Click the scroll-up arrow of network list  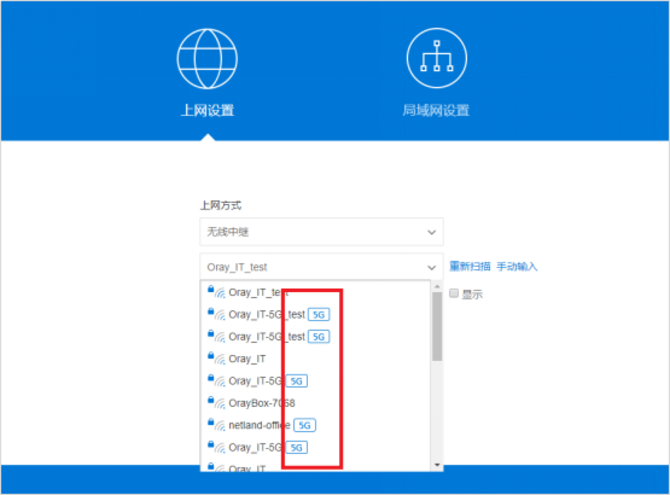click(x=436, y=286)
